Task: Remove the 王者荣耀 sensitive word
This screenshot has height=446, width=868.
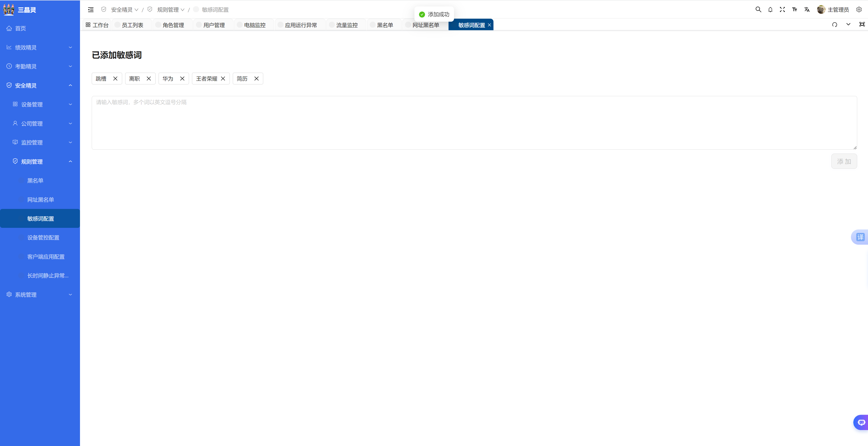Action: [x=223, y=79]
